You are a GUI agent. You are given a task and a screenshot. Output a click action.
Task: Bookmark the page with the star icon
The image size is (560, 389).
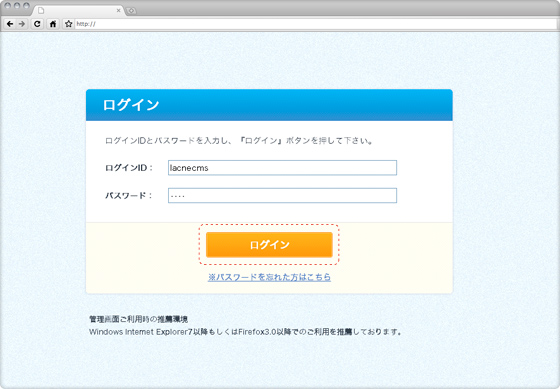click(x=69, y=24)
